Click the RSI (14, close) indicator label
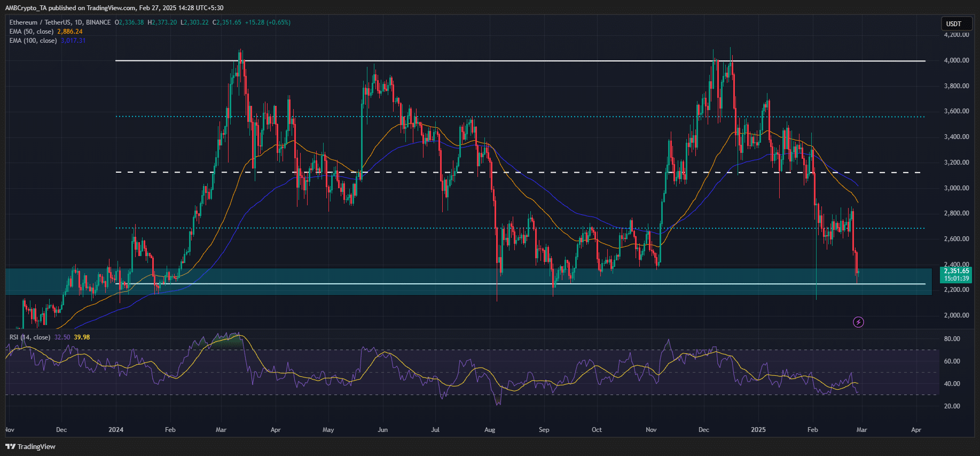 click(x=29, y=337)
